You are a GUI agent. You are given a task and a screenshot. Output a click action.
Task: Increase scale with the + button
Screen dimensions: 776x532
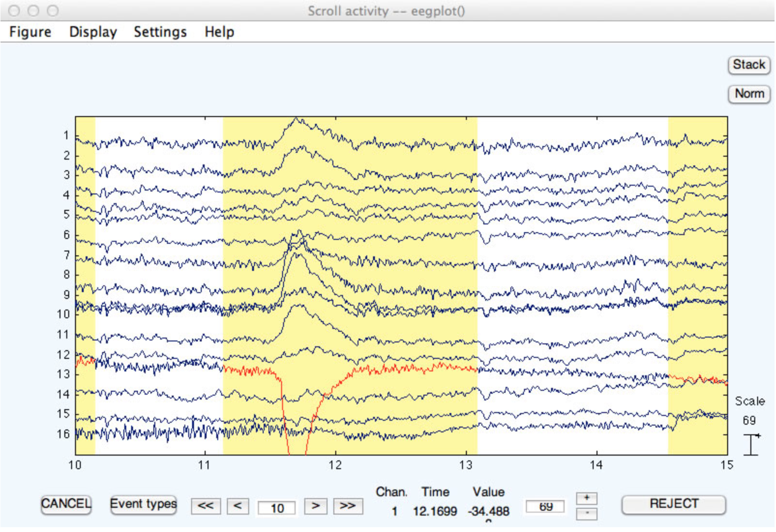587,498
